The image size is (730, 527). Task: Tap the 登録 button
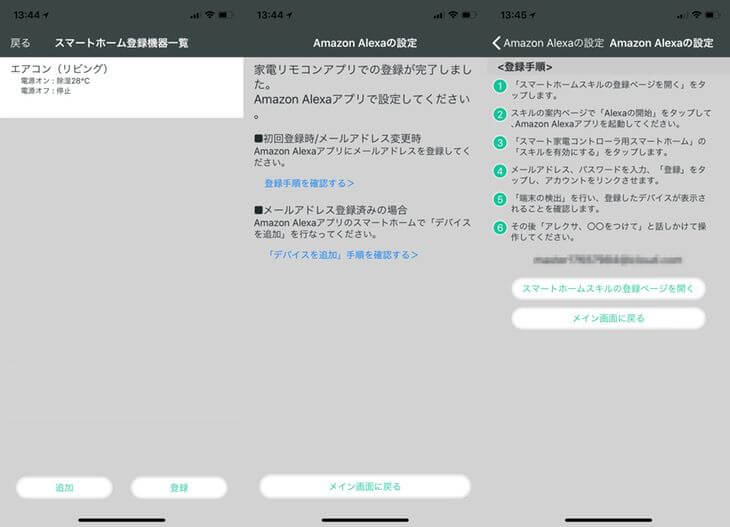coord(179,487)
